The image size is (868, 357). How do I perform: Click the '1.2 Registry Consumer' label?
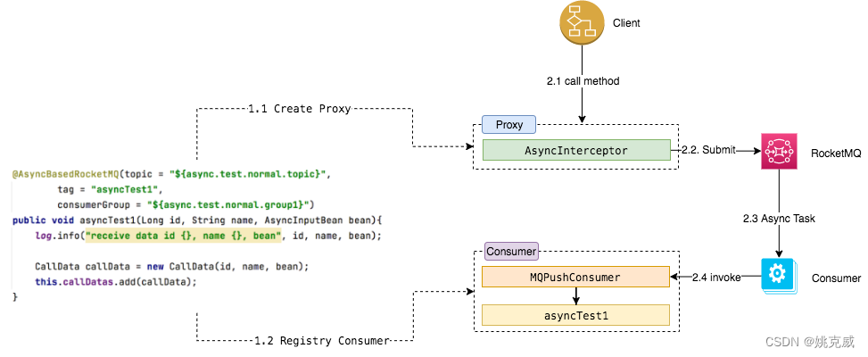coord(322,340)
